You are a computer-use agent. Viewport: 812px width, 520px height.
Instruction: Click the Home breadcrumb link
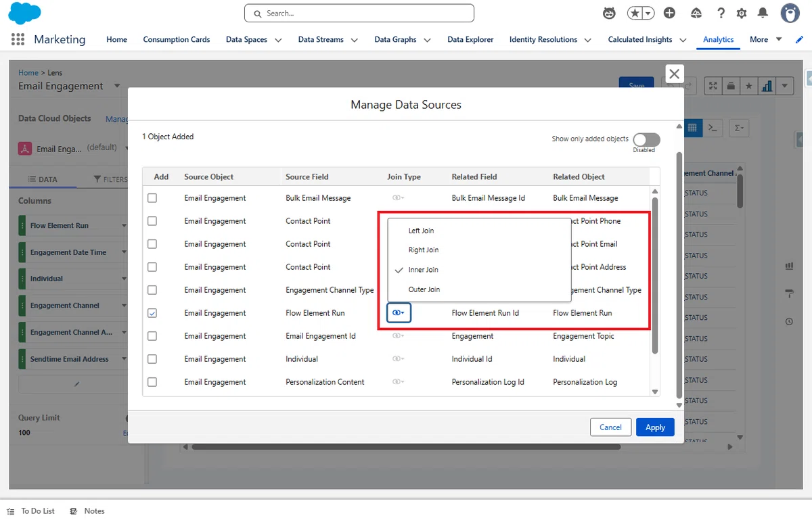(x=28, y=72)
